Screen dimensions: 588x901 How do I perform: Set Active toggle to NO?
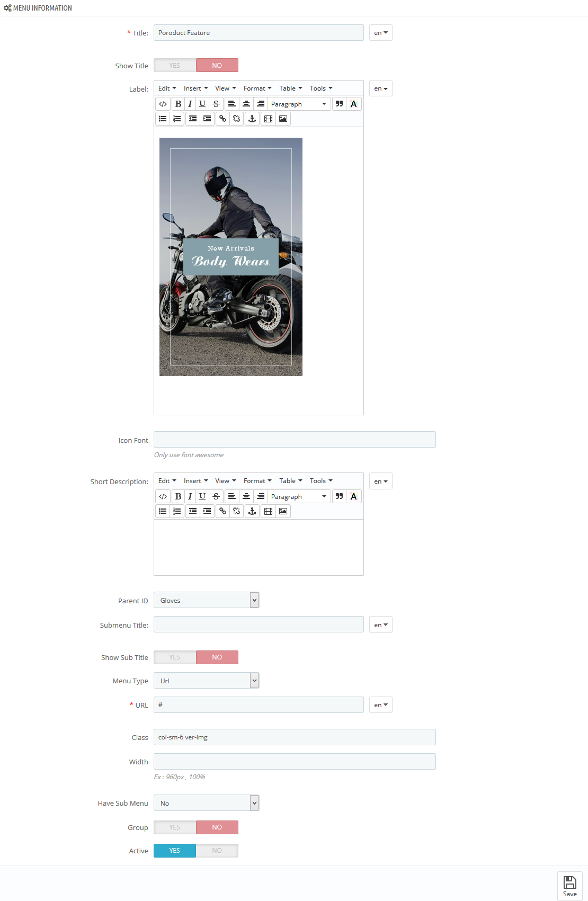coord(217,851)
